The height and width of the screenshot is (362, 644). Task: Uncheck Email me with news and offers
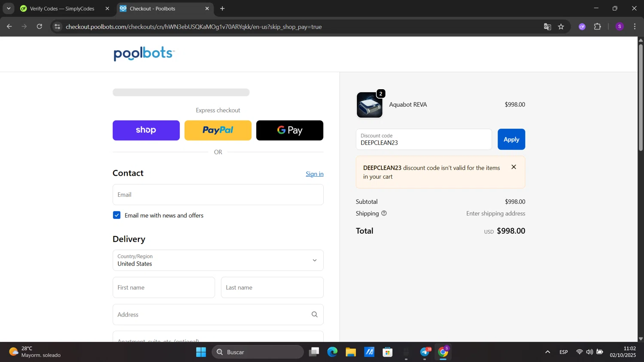117,215
